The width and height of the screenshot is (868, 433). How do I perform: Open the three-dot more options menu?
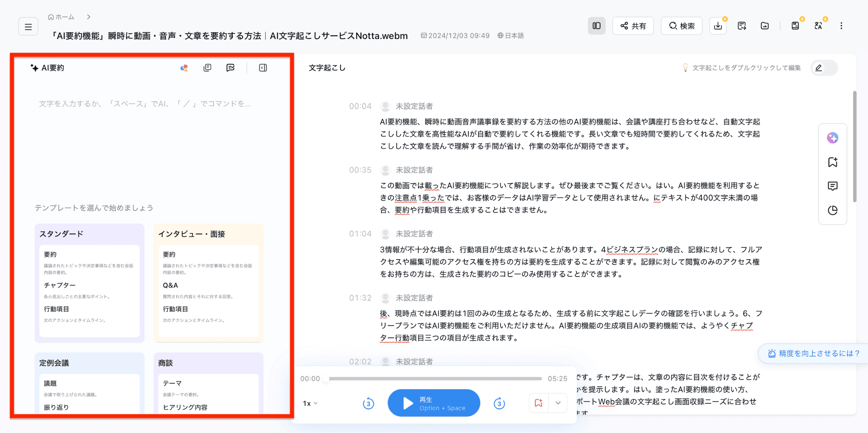(841, 26)
